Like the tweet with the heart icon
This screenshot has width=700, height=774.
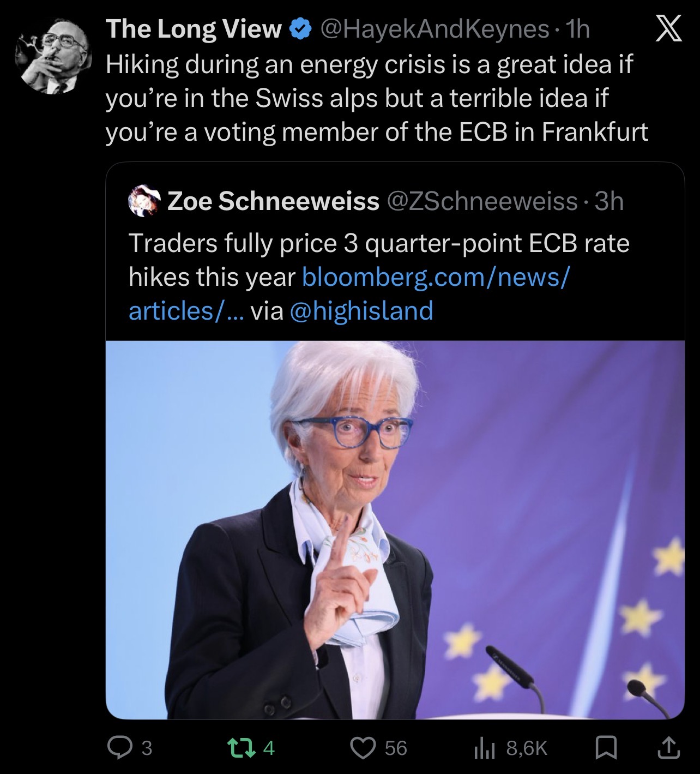pos(364,748)
